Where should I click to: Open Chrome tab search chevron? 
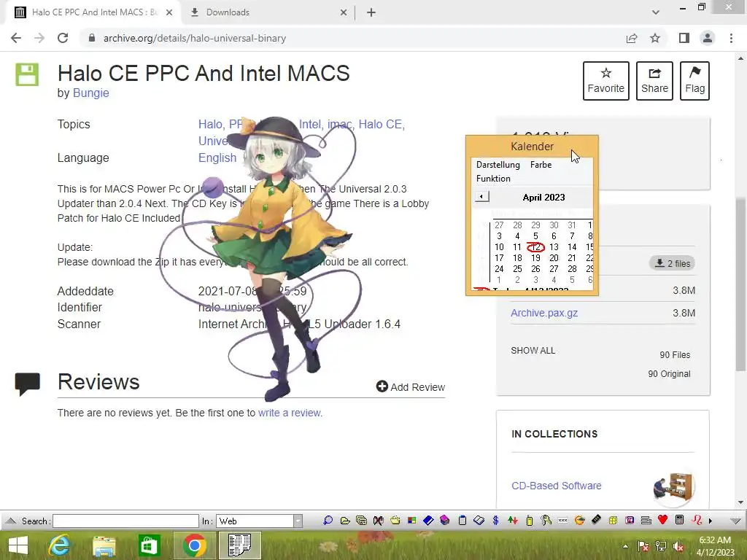656,12
